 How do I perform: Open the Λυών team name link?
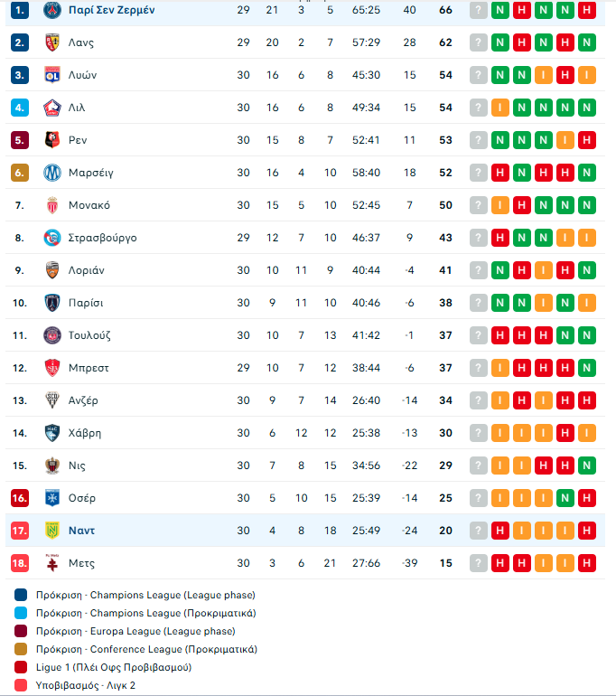(82, 75)
